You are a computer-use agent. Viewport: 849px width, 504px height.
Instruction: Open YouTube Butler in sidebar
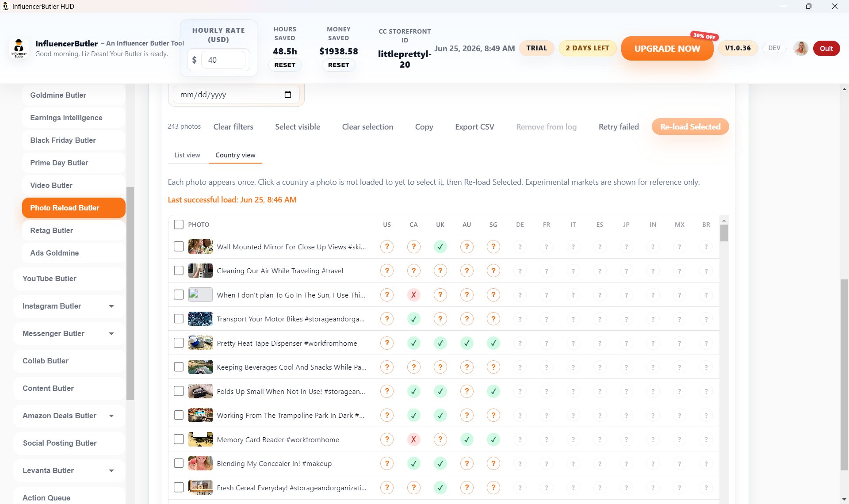[69, 279]
